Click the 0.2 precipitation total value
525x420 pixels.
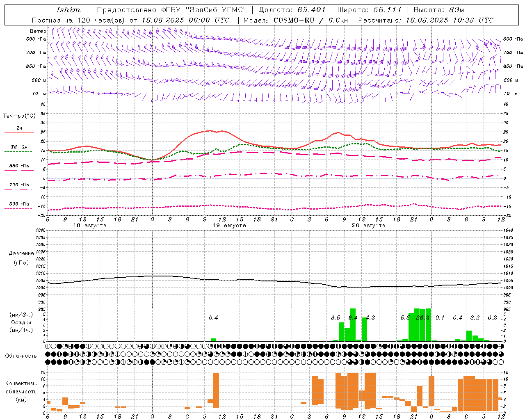492,317
